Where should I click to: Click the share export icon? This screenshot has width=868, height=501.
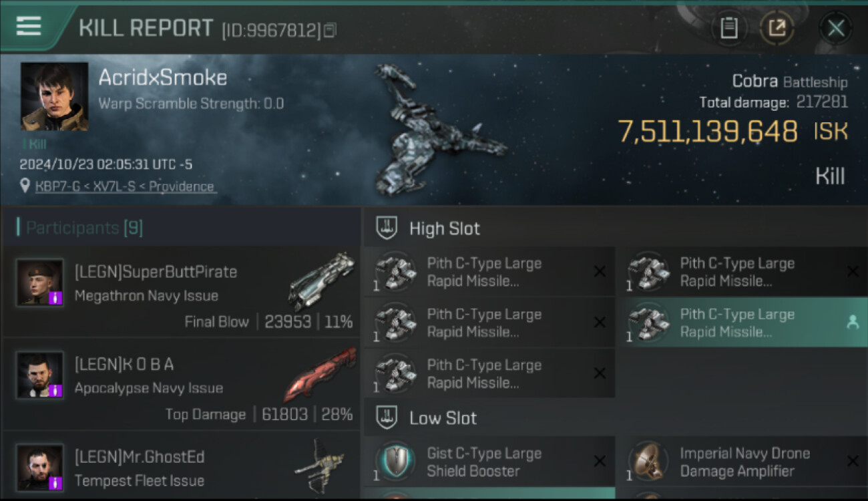pyautogui.click(x=777, y=28)
